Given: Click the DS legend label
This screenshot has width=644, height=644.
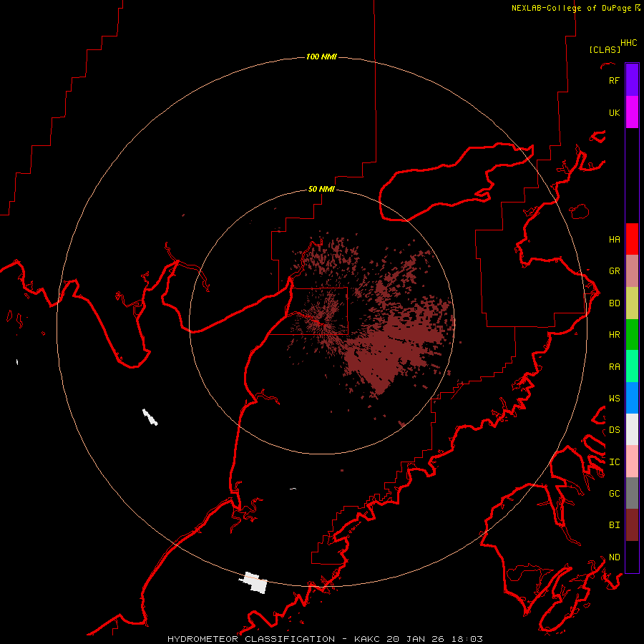Looking at the screenshot, I should pos(614,430).
